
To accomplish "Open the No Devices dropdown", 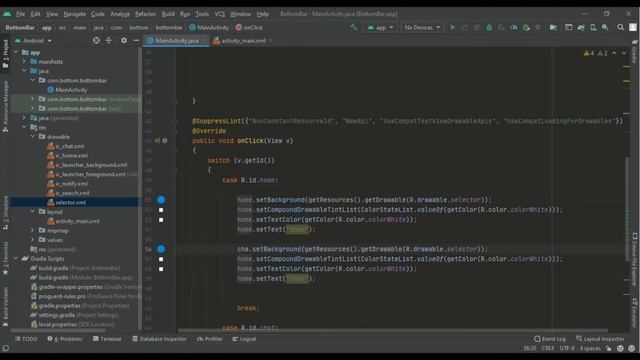I will pyautogui.click(x=422, y=27).
